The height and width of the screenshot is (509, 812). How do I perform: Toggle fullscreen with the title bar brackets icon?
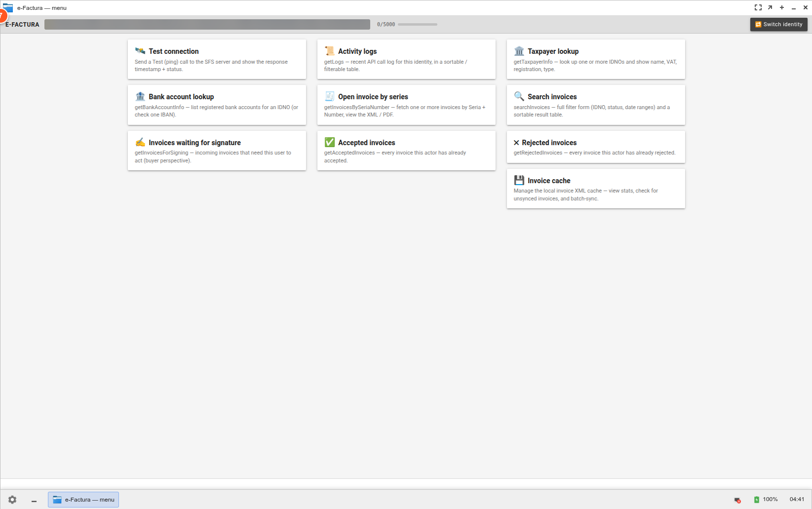coord(758,7)
